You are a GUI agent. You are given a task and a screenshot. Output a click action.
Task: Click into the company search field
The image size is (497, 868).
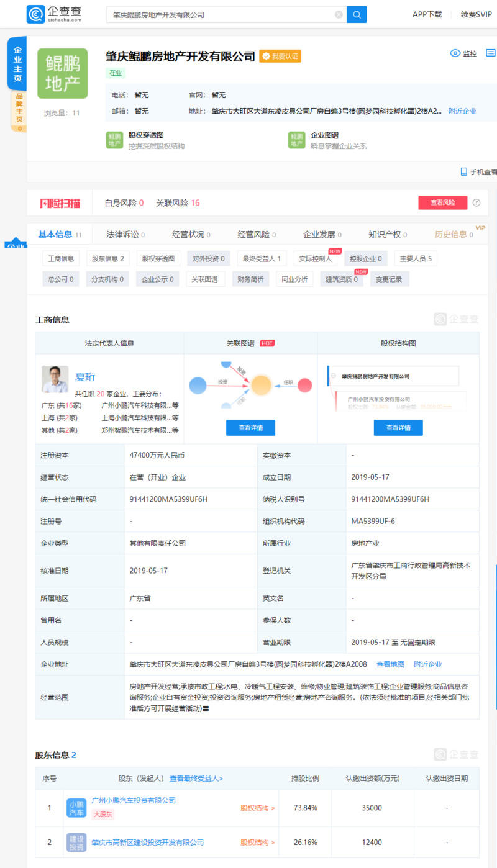tap(221, 14)
